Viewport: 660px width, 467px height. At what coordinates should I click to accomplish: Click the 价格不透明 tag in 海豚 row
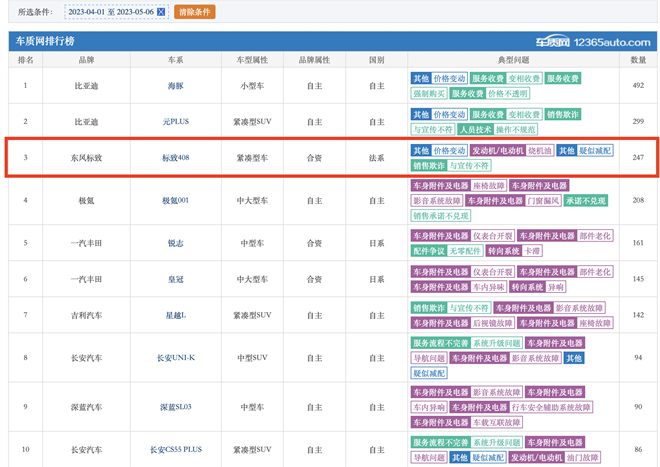tap(508, 93)
